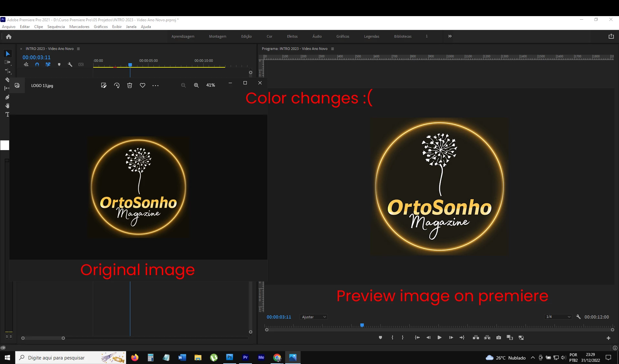Viewport: 619px width, 364px height.
Task: Toggle timeline snapping magnet
Action: point(37,64)
